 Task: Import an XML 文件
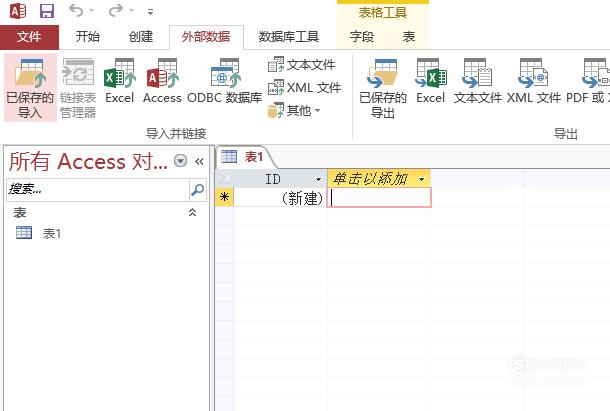pyautogui.click(x=305, y=88)
